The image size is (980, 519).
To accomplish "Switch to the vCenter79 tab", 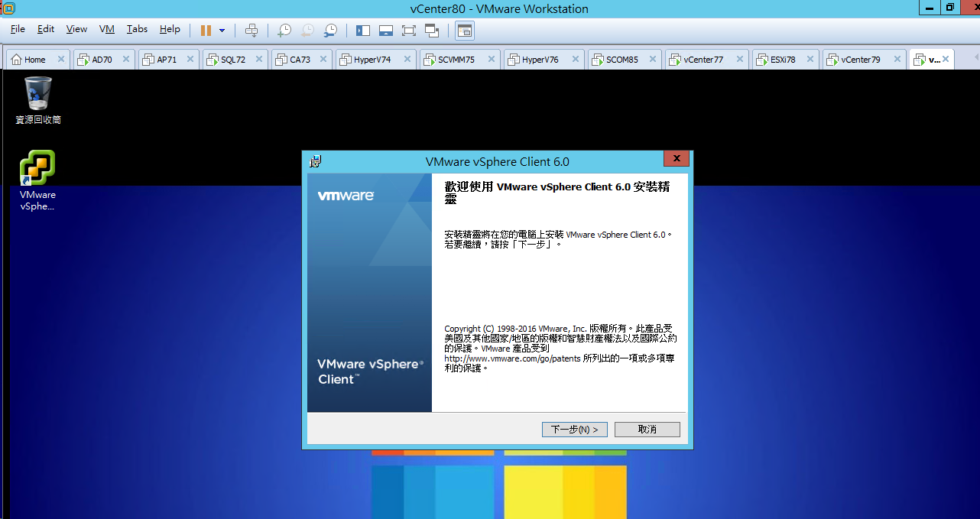I will 861,60.
